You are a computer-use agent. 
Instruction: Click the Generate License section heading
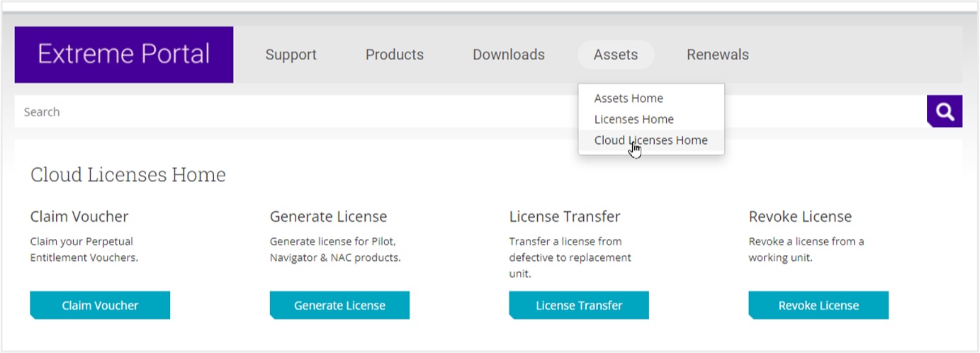point(328,216)
